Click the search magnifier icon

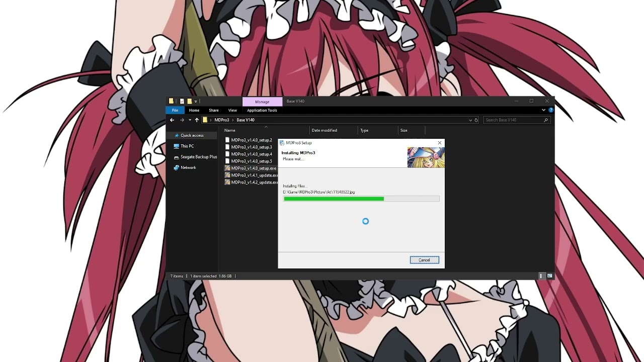click(546, 120)
